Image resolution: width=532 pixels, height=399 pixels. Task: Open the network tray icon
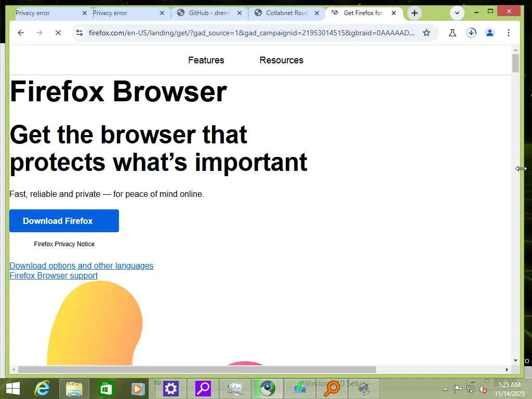(470, 389)
